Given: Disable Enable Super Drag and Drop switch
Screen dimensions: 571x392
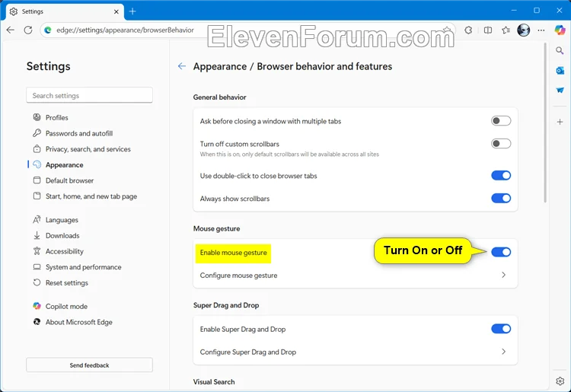Looking at the screenshot, I should [501, 329].
